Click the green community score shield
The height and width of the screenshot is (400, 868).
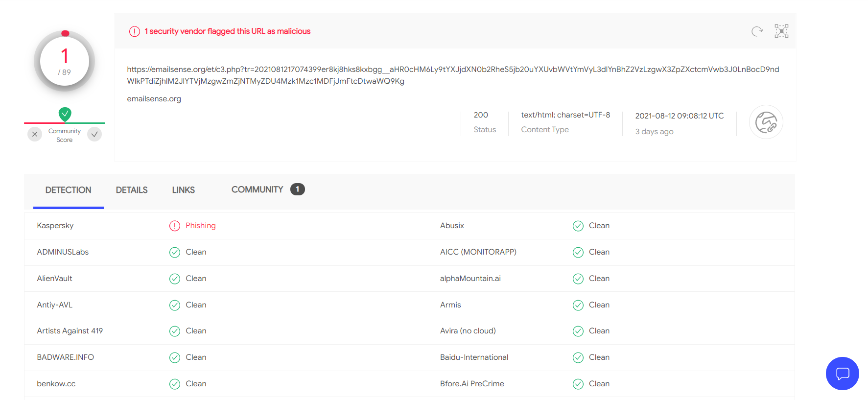(x=65, y=114)
